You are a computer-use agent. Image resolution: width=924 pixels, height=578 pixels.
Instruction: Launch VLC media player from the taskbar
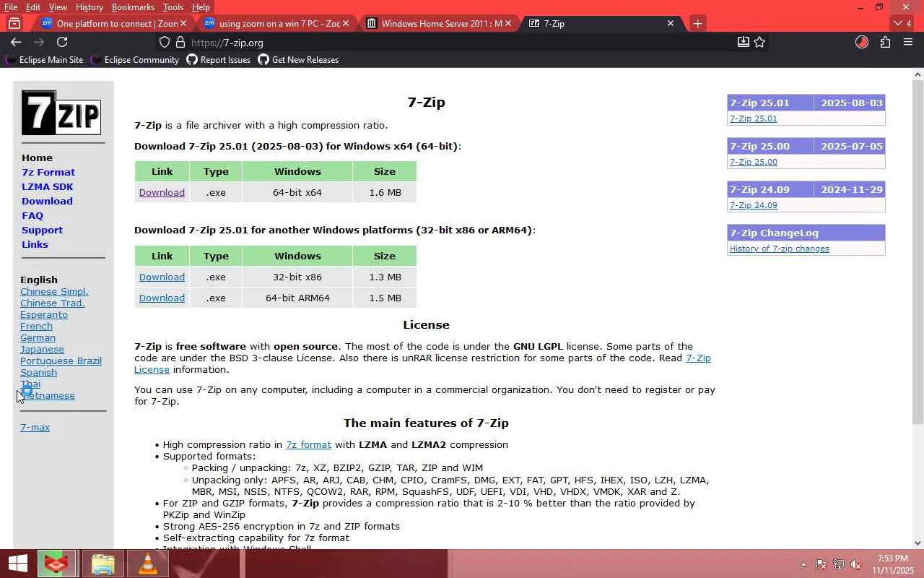147,564
